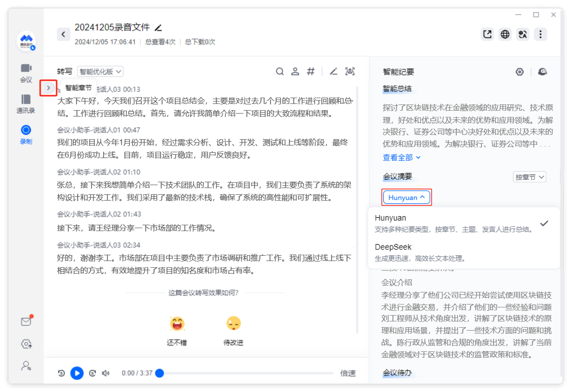Open the 按章节 summary grouping dropdown

529,177
